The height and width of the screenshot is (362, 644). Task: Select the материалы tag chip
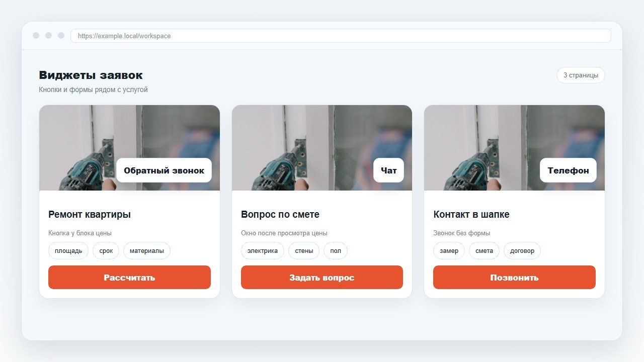click(x=147, y=250)
